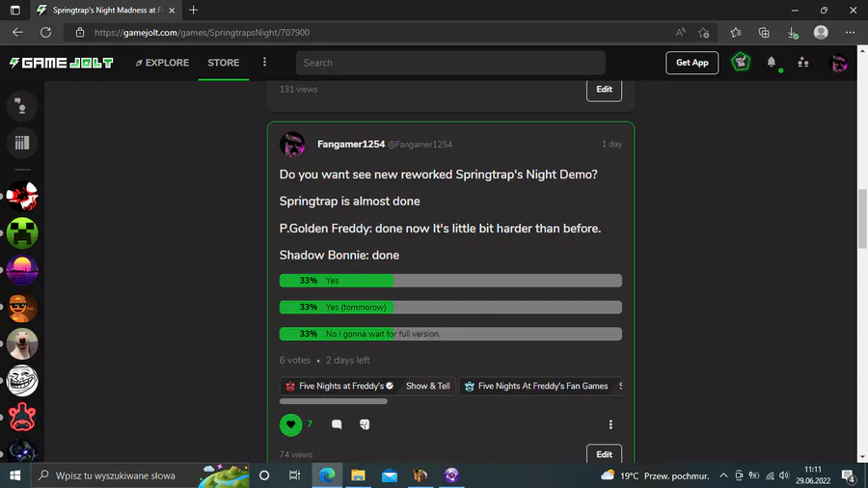This screenshot has width=868, height=488.
Task: Open the navbar three-dot more menu
Action: pyautogui.click(x=264, y=62)
